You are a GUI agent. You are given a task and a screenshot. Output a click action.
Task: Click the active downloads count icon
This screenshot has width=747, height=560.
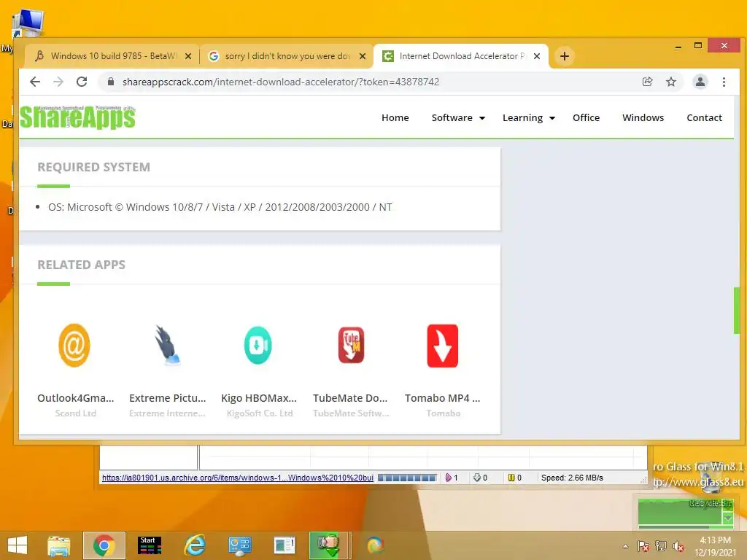click(449, 478)
